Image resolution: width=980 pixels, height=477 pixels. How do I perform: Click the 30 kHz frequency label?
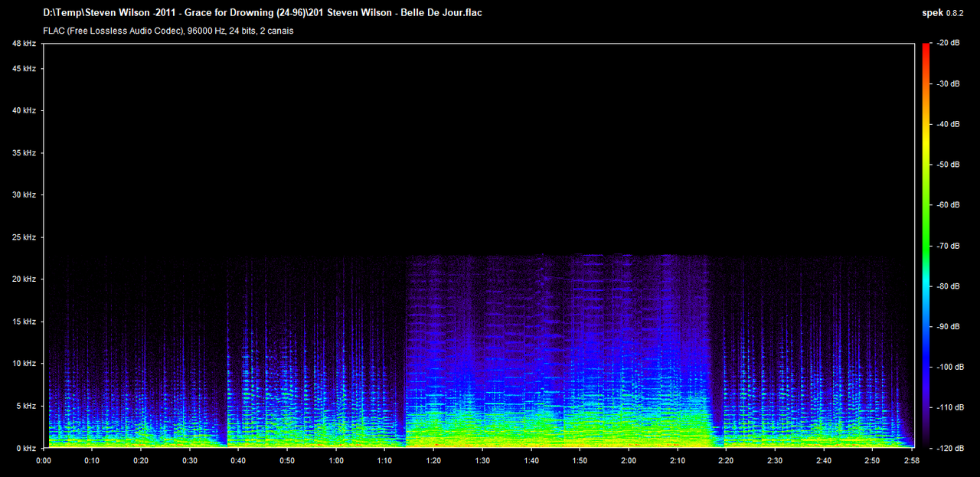[24, 195]
